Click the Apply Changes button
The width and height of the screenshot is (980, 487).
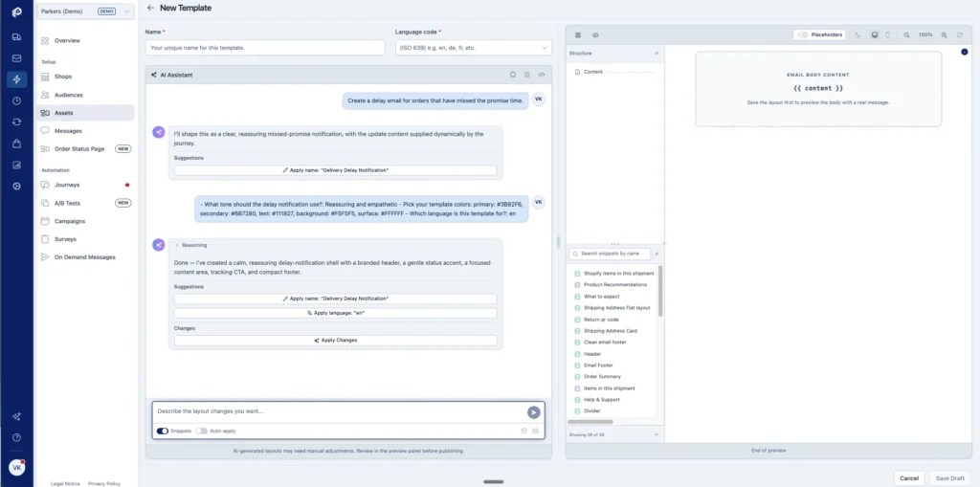click(x=336, y=341)
